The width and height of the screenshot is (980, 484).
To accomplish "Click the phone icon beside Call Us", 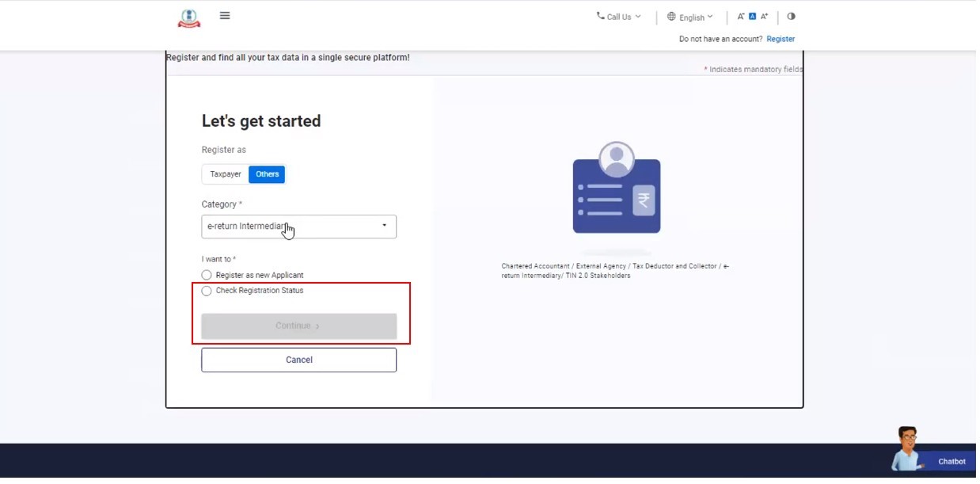I will [x=600, y=16].
